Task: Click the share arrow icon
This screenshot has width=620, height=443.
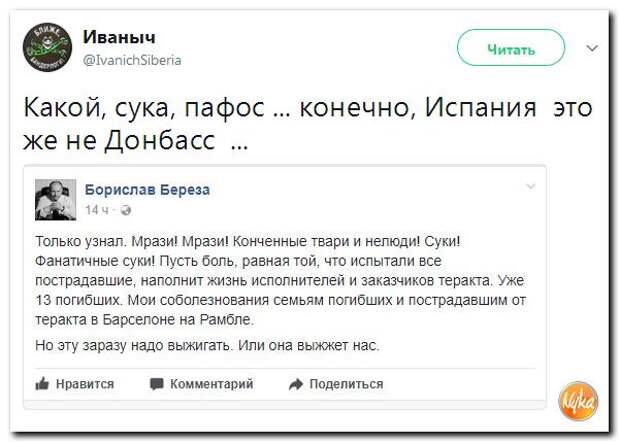Action: [296, 384]
